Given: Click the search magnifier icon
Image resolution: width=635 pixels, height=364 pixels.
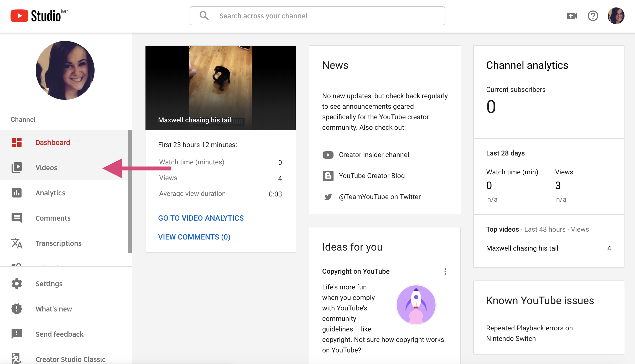Looking at the screenshot, I should 204,16.
